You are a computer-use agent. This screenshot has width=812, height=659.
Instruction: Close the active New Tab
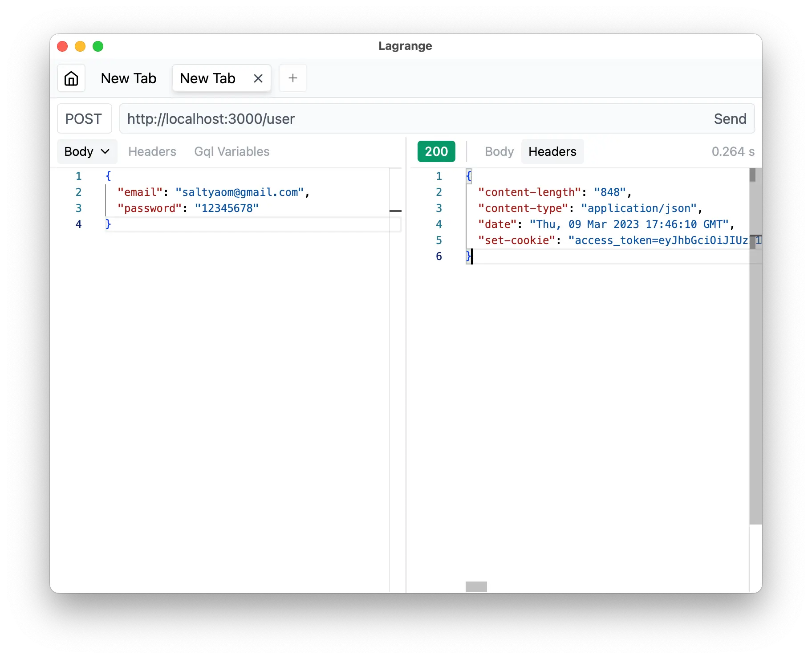(258, 78)
